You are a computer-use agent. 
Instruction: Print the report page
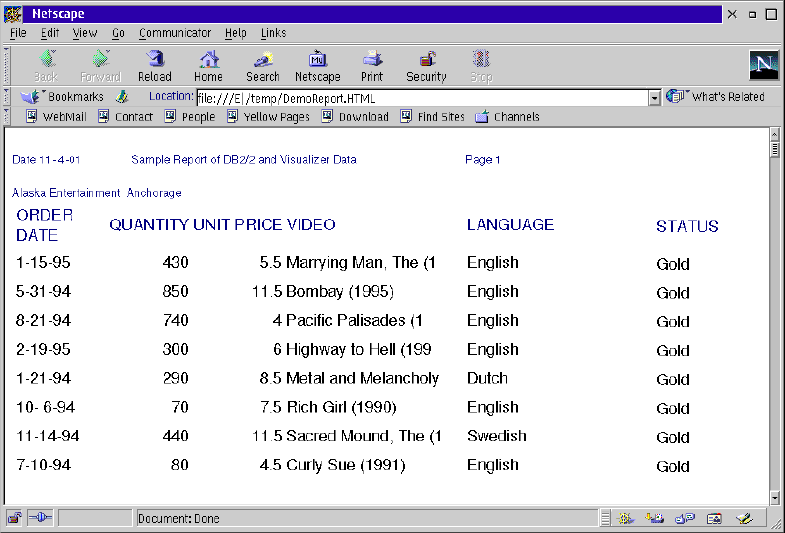pyautogui.click(x=371, y=66)
